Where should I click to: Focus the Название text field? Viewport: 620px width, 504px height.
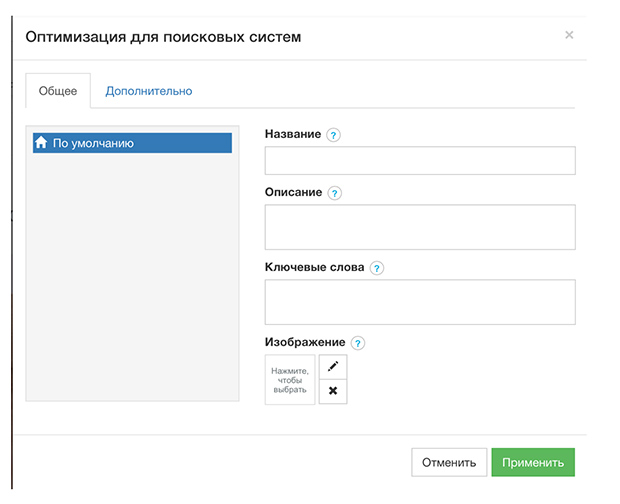coord(420,161)
